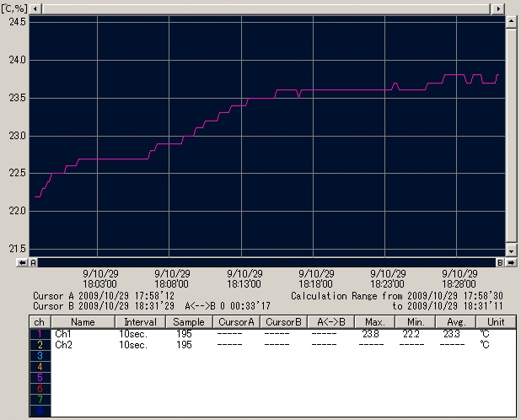
Task: Click the 'Name' column header
Action: pyautogui.click(x=83, y=322)
